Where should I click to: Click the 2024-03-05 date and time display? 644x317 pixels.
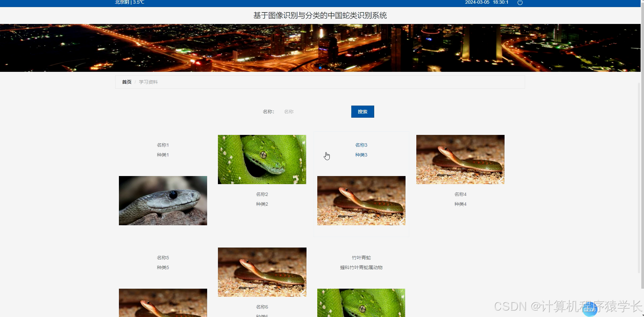(487, 2)
